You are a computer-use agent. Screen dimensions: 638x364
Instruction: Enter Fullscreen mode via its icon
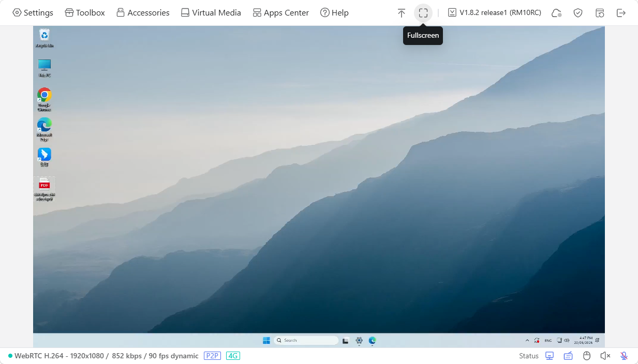[x=423, y=13]
